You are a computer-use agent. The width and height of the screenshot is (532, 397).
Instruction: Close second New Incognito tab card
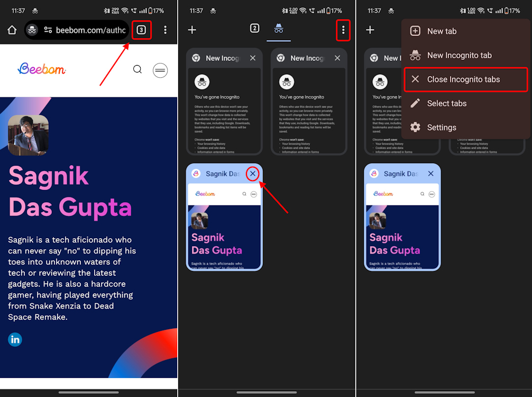337,58
